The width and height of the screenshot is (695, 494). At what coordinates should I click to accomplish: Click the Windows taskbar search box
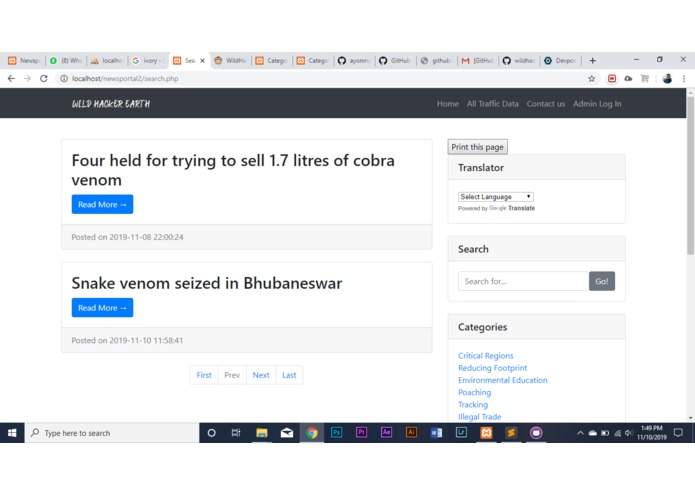click(112, 433)
